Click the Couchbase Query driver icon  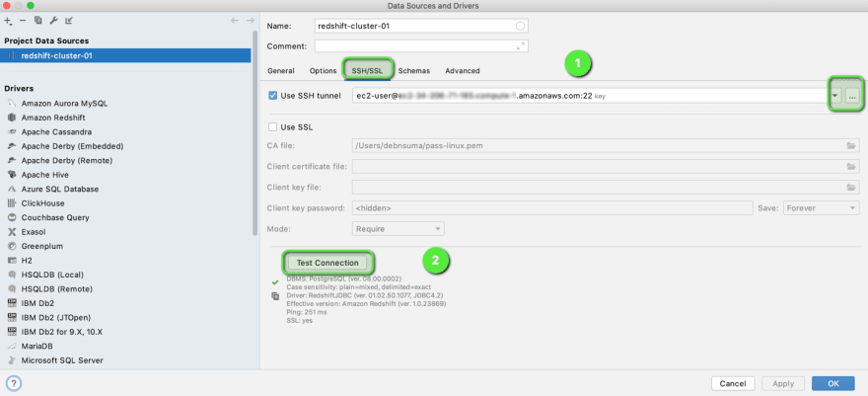(12, 217)
